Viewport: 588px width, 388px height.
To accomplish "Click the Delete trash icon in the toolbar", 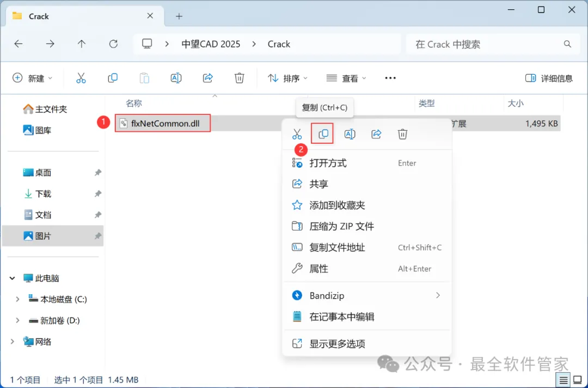I will pyautogui.click(x=239, y=78).
